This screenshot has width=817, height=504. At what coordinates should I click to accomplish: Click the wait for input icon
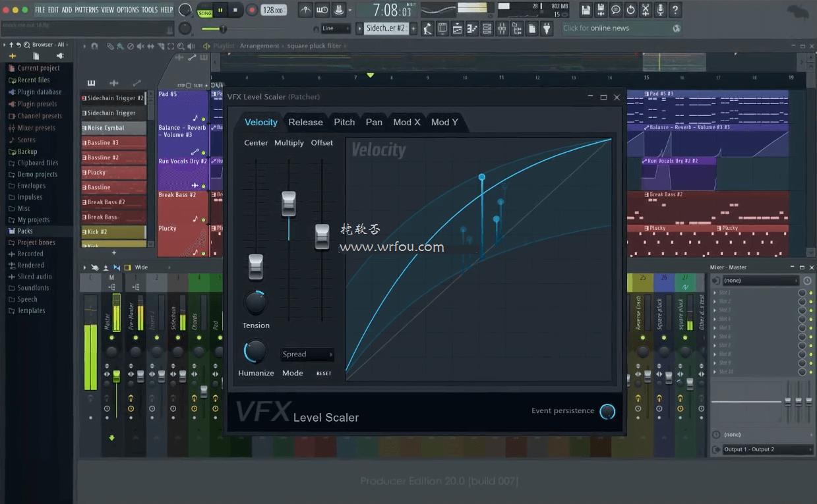pyautogui.click(x=322, y=10)
